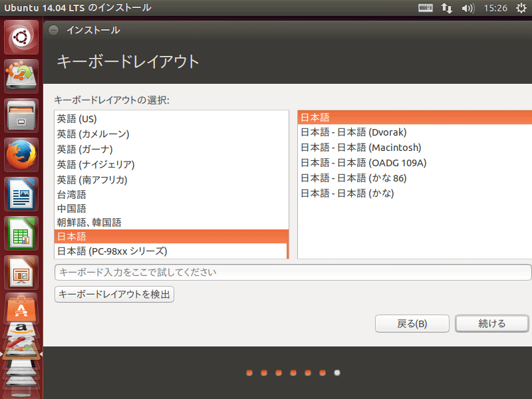Select 英語 (US) keyboard layout
Image resolution: width=532 pixels, height=399 pixels.
pos(171,119)
